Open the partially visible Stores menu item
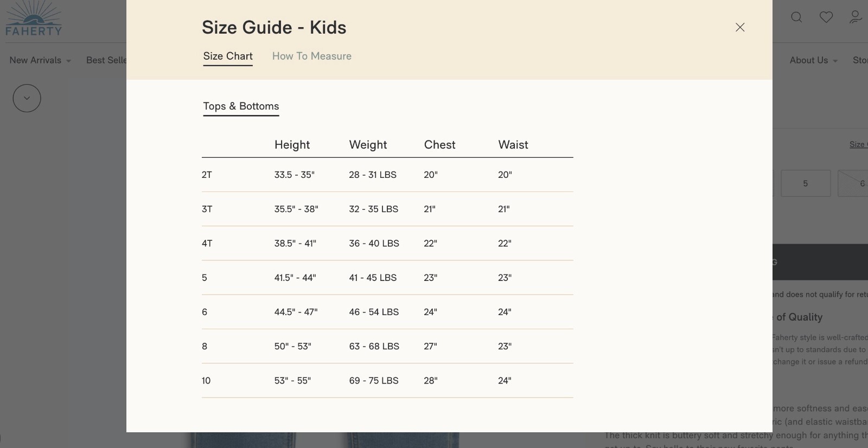868x448 pixels. [860, 60]
